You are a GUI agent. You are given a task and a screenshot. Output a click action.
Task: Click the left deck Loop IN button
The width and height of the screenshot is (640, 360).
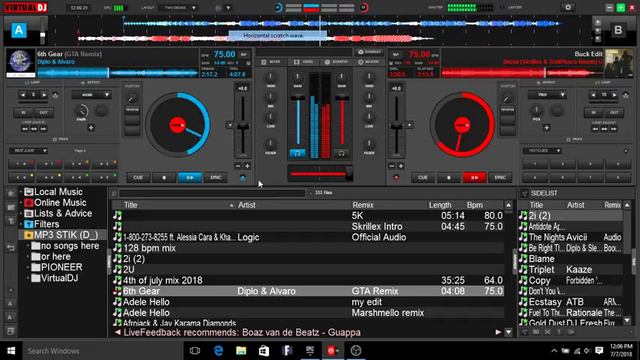(23, 113)
